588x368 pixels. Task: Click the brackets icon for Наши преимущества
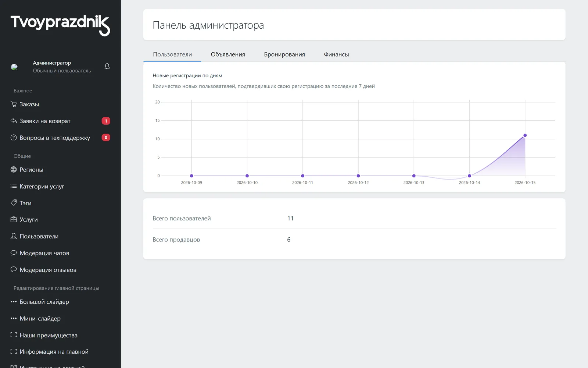pos(14,335)
